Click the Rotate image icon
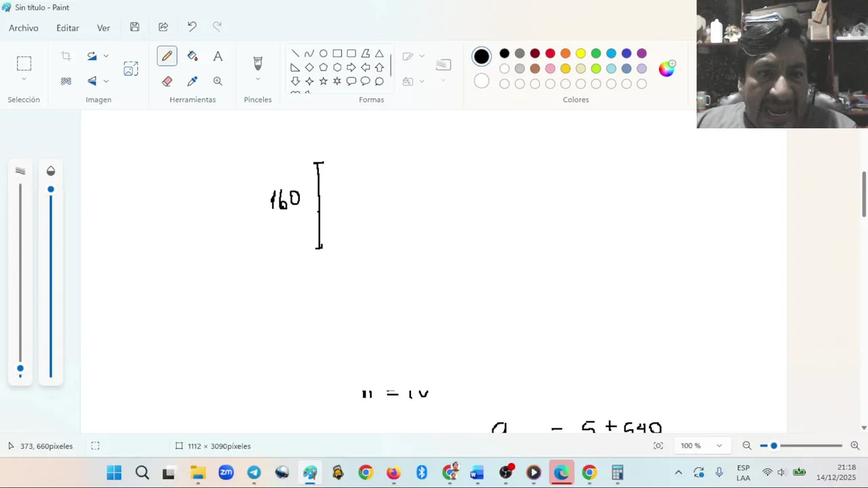The width and height of the screenshot is (868, 488). tap(92, 56)
